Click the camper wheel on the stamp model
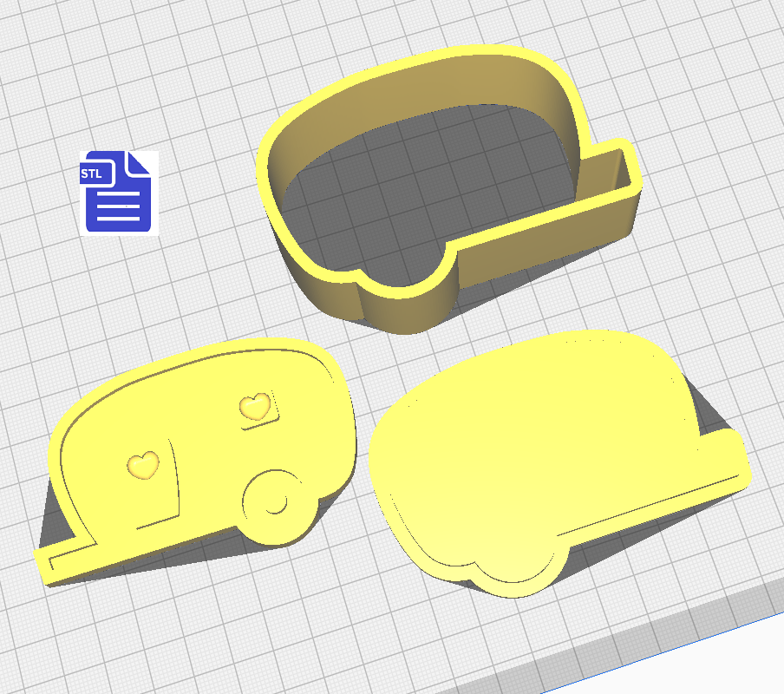Viewport: 784px width, 694px height. click(x=273, y=502)
